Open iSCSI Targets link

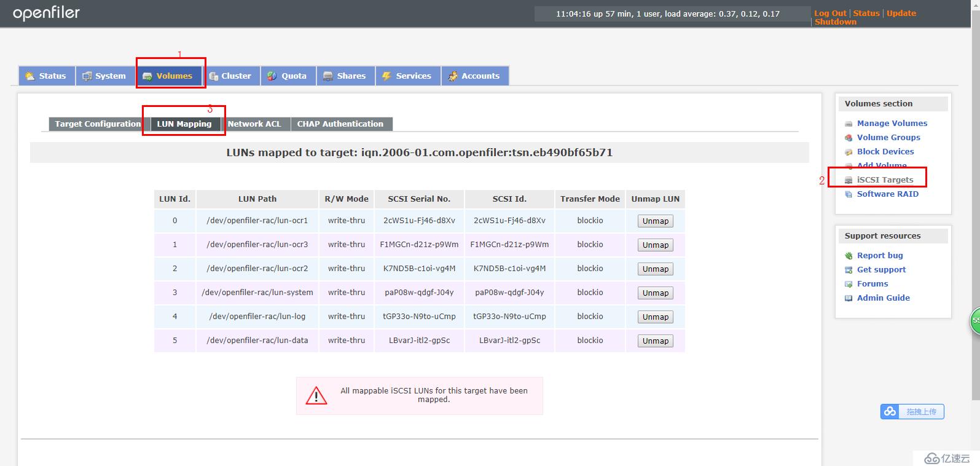click(885, 180)
